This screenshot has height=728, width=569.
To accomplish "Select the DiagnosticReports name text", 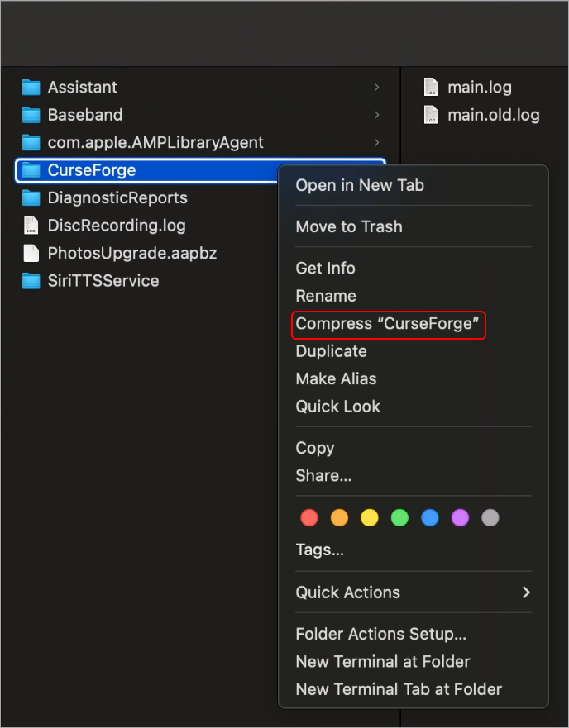I will coord(117,197).
